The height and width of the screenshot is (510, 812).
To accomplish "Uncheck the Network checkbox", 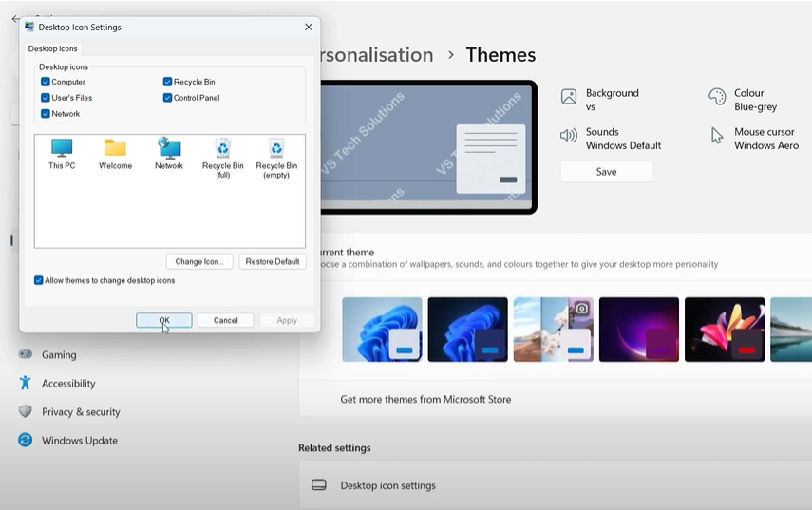I will (x=45, y=113).
